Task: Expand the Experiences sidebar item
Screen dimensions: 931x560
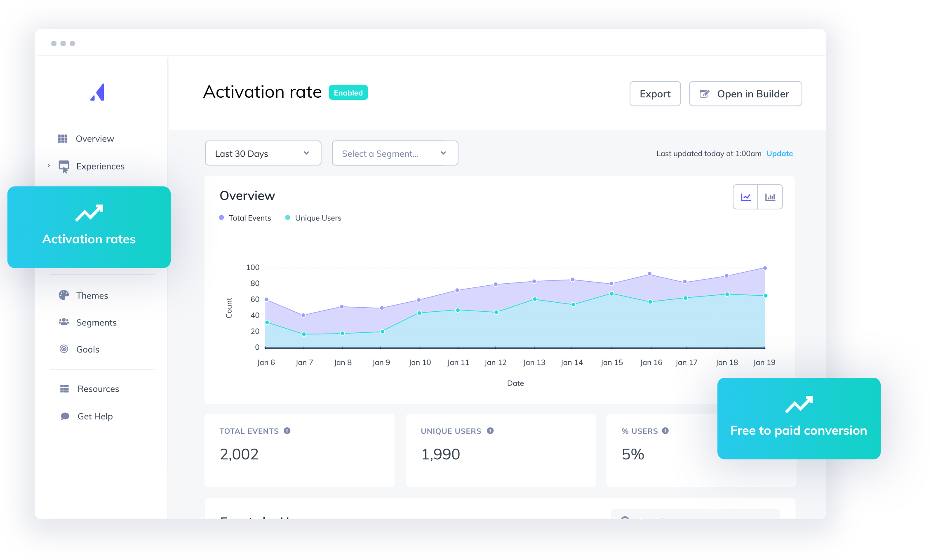Action: point(49,166)
